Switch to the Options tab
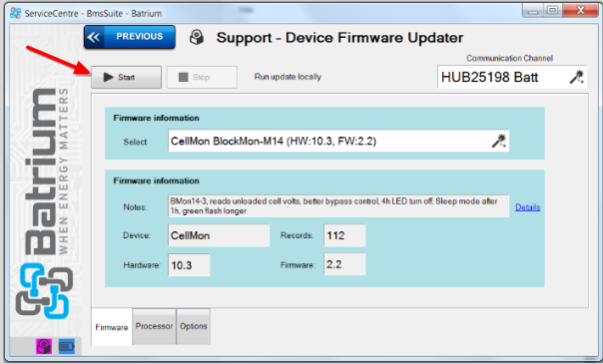603x364 pixels. tap(194, 326)
